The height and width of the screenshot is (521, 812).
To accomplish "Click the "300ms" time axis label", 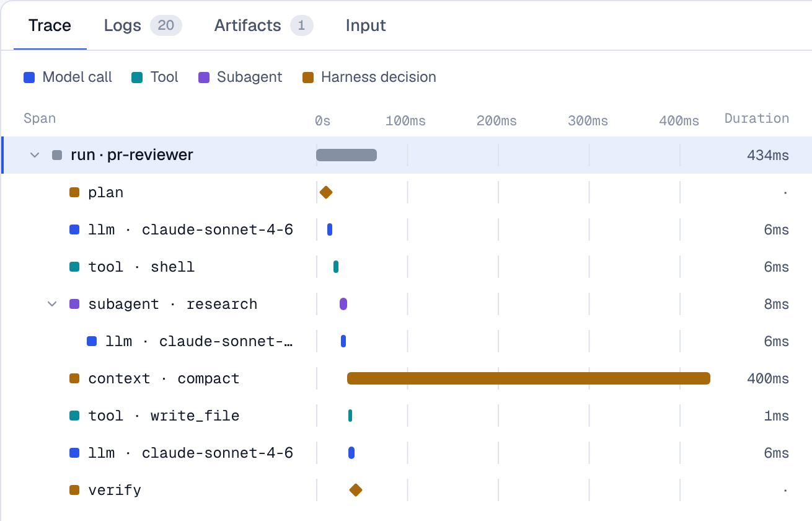I will pyautogui.click(x=588, y=121).
